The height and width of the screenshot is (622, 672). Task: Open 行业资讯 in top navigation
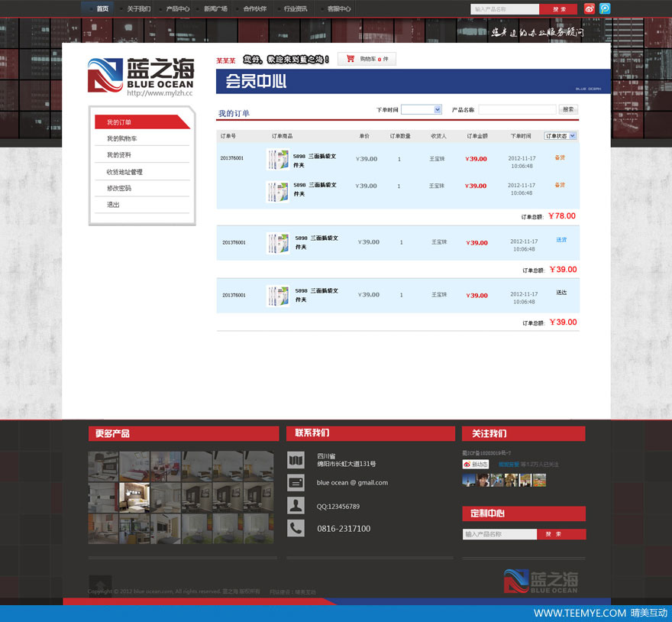[296, 8]
